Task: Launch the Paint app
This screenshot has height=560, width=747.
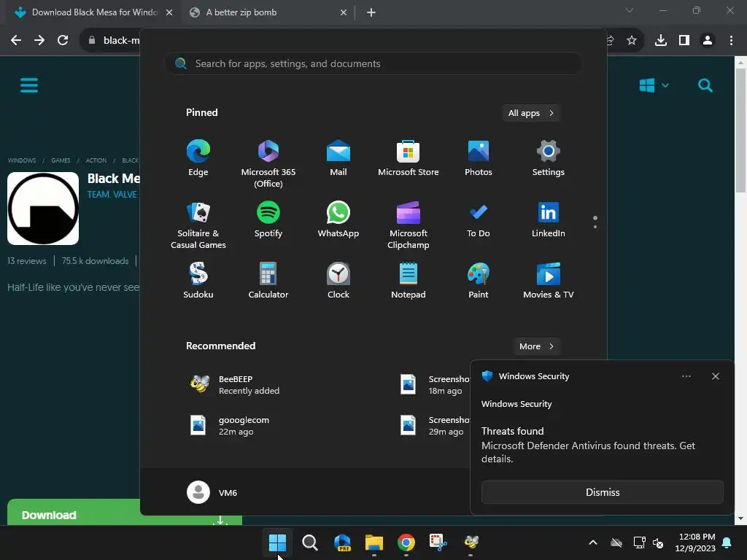Action: click(x=479, y=281)
